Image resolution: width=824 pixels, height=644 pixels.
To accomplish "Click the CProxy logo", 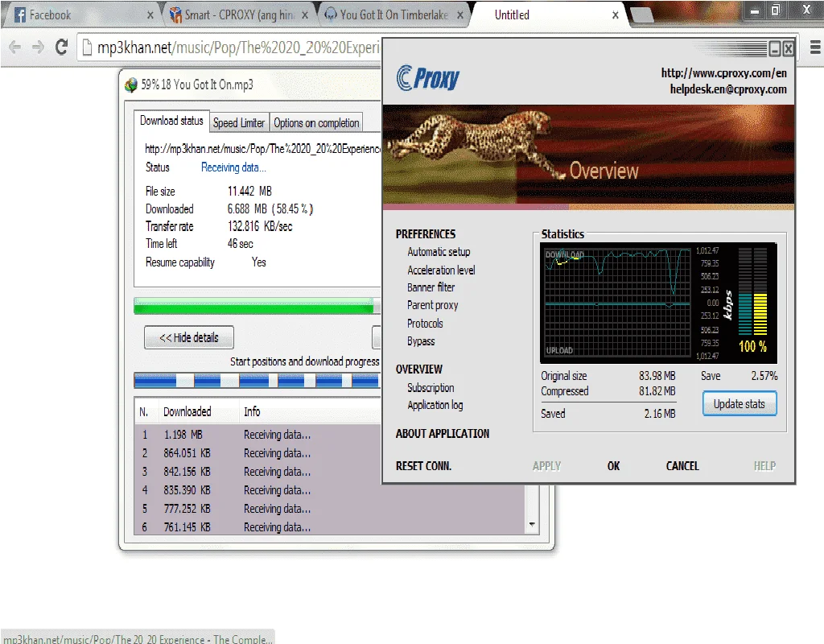I will coord(428,78).
